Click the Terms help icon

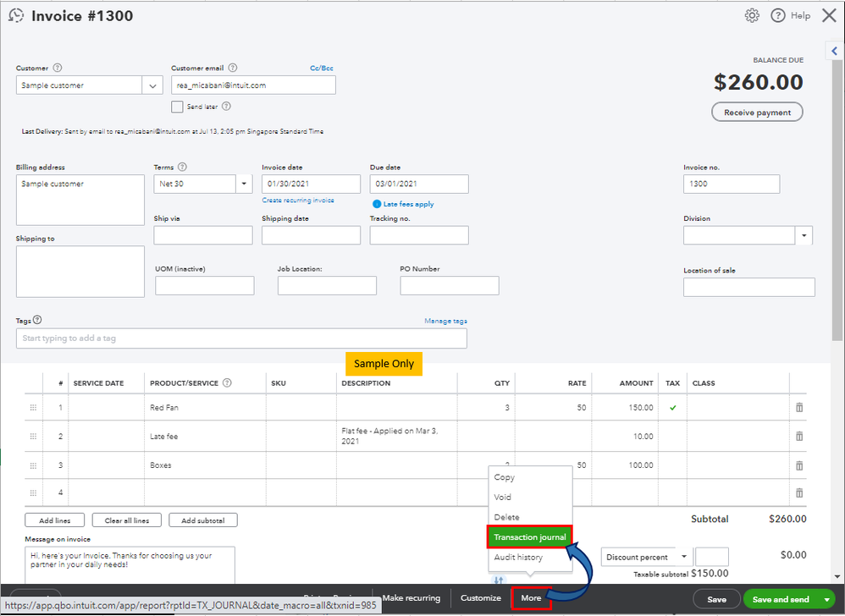pos(182,167)
